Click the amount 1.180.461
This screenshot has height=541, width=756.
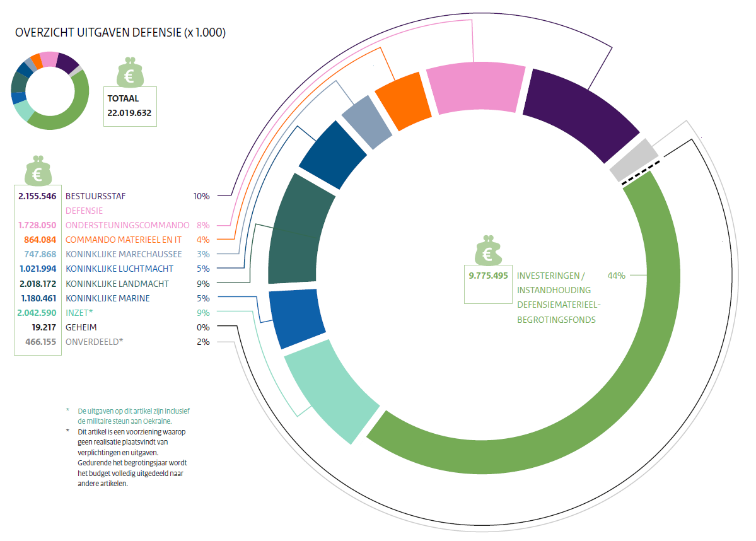pos(38,298)
